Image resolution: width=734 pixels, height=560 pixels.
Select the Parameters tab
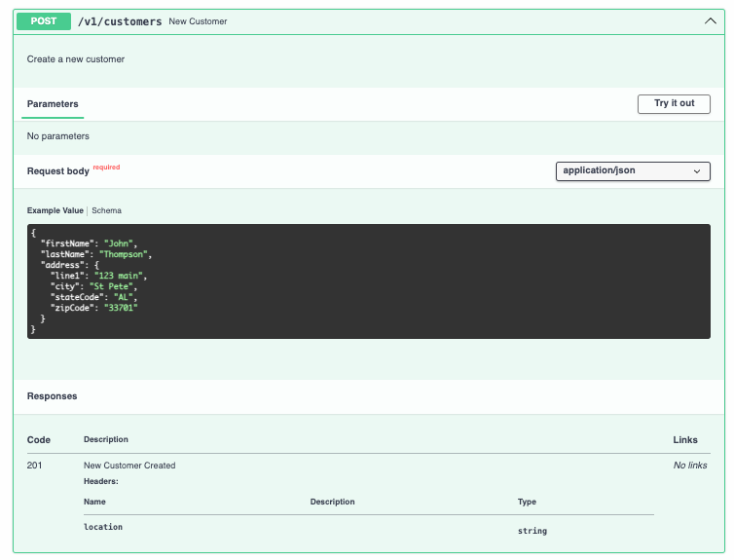pyautogui.click(x=53, y=104)
